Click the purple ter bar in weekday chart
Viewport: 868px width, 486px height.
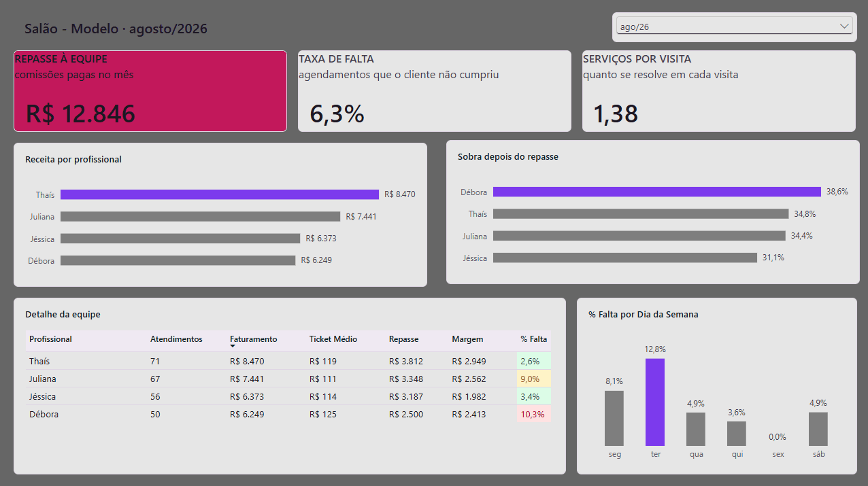pyautogui.click(x=655, y=402)
